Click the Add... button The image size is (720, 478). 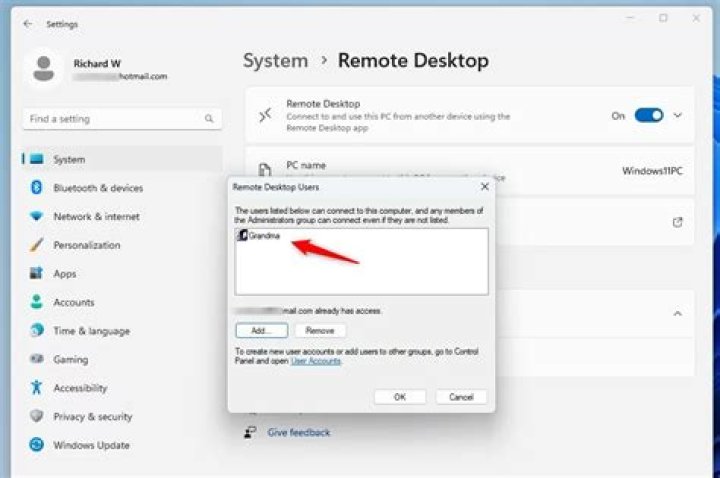click(262, 331)
